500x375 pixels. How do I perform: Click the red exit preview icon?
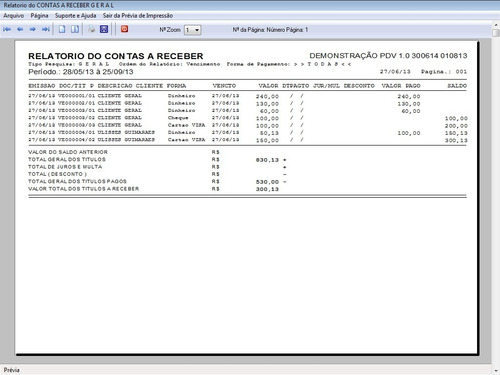point(124,29)
